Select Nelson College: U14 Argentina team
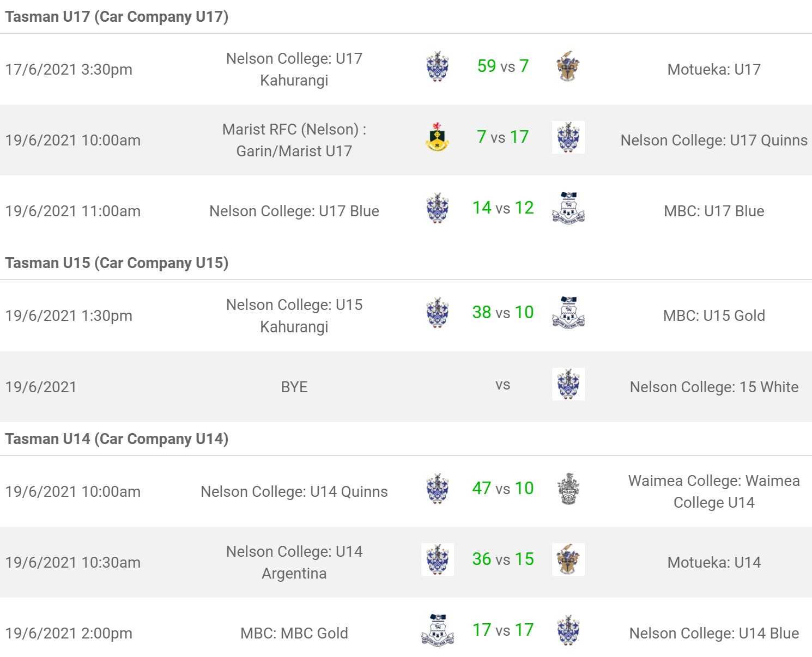The image size is (812, 657). click(294, 562)
